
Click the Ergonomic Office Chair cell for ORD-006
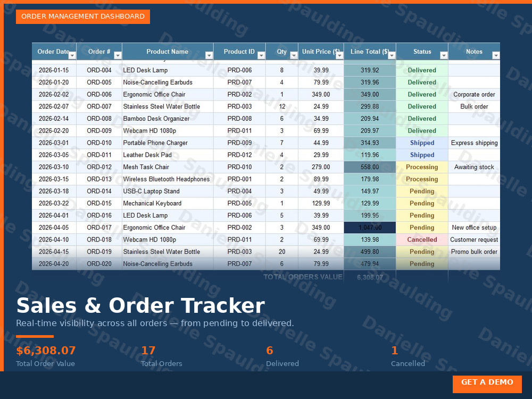tap(168, 95)
